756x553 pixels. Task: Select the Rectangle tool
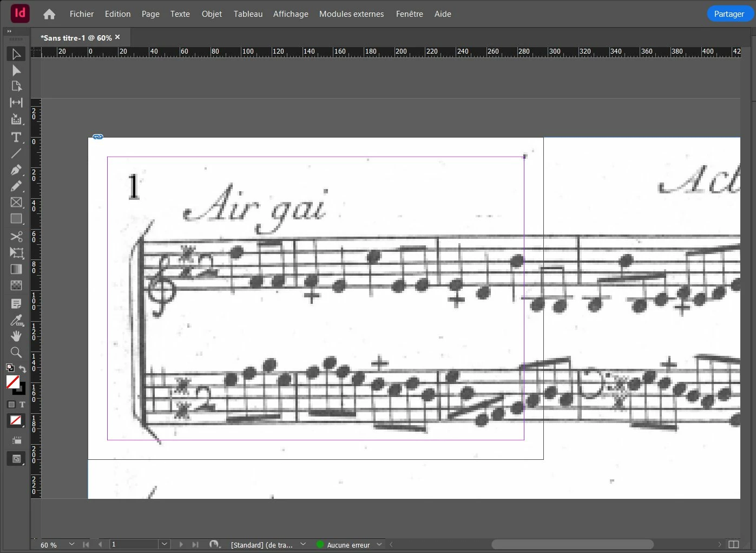click(x=16, y=219)
